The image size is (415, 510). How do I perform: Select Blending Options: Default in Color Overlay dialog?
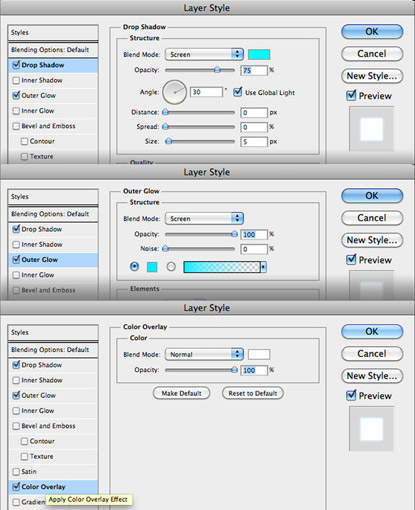point(53,350)
